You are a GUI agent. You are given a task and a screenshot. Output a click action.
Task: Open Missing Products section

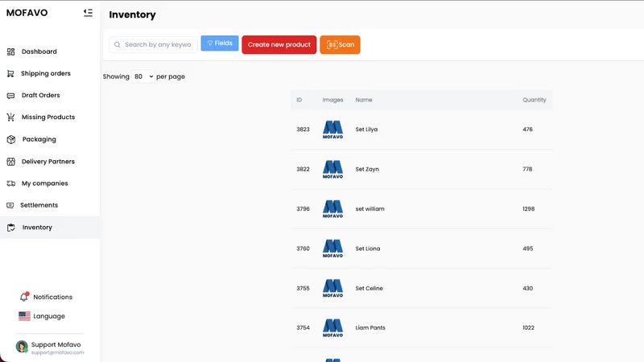click(48, 117)
